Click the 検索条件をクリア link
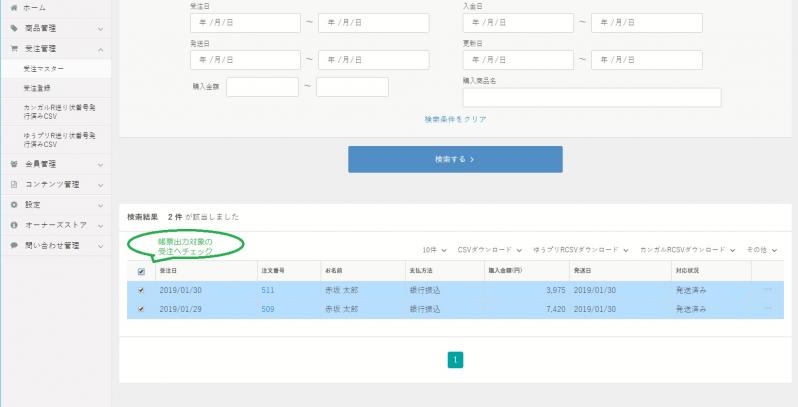This screenshot has width=798, height=407. (455, 119)
